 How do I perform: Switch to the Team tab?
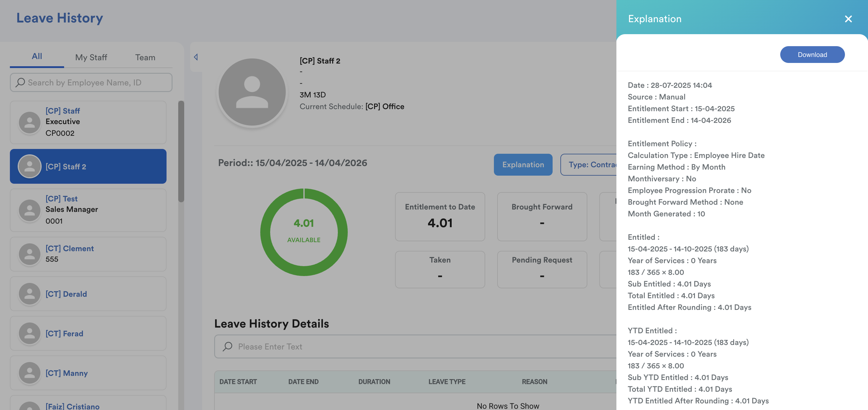pyautogui.click(x=145, y=57)
